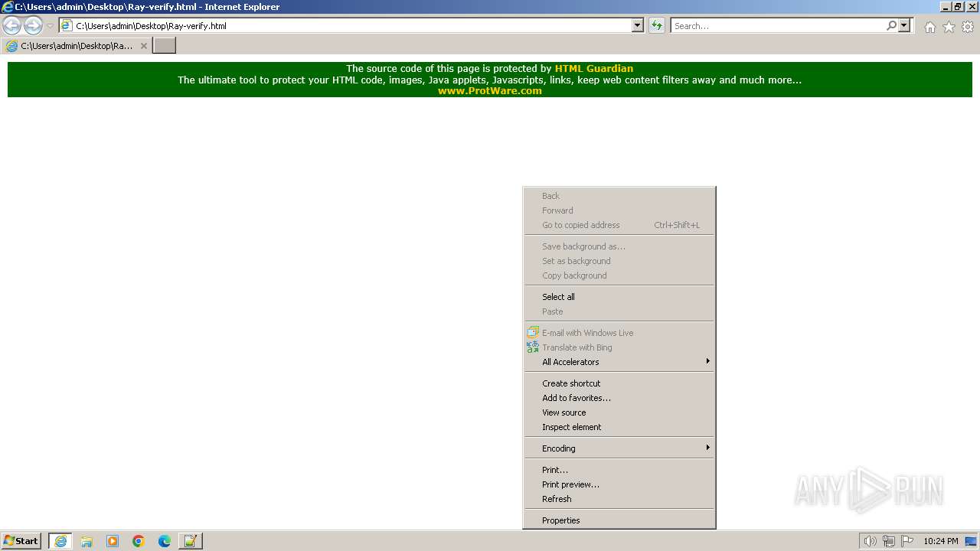980x551 pixels.
Task: Expand the All Accelerators submenu
Action: pos(619,362)
